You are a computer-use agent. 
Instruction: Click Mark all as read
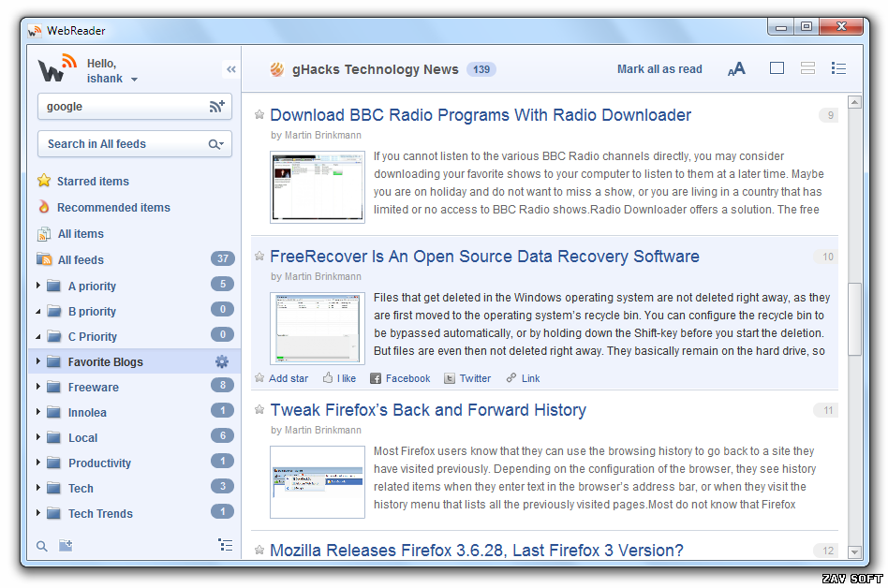[x=659, y=69]
